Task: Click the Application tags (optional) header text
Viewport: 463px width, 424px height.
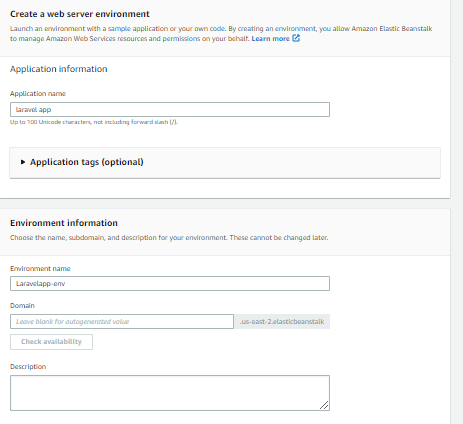Action: pos(87,162)
